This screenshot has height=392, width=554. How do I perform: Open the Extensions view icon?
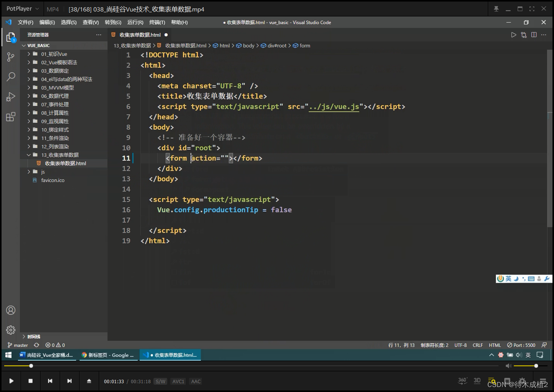click(11, 117)
